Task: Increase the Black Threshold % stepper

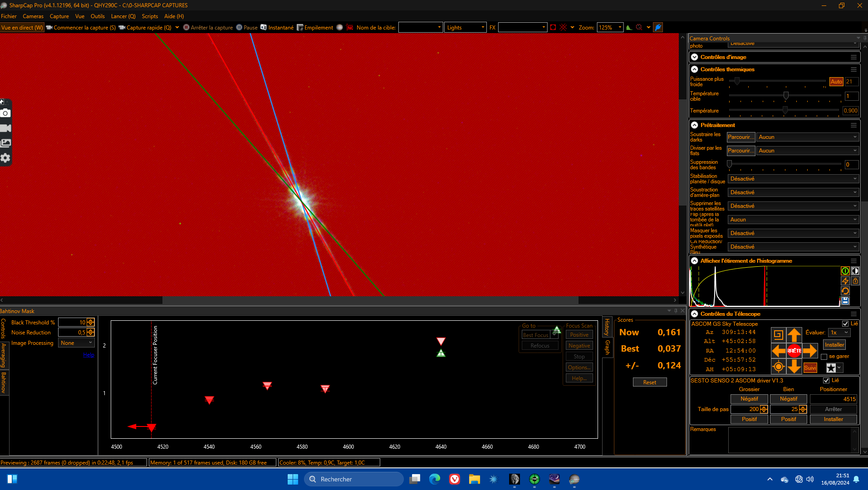Action: coord(91,320)
